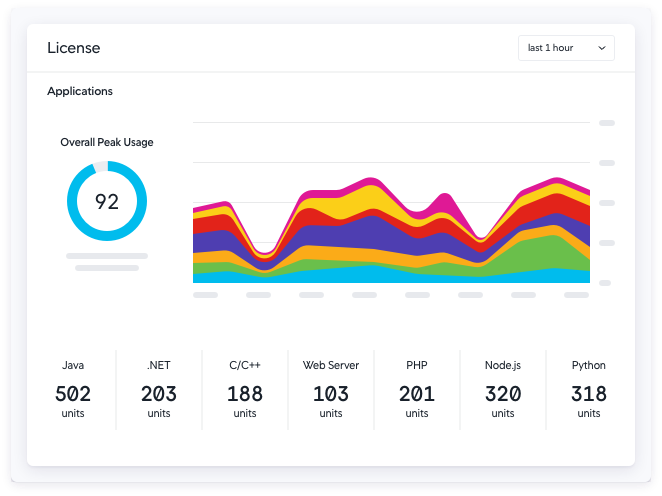This screenshot has width=662, height=496.
Task: Select the C/C++ 188 units stat
Action: tap(245, 389)
